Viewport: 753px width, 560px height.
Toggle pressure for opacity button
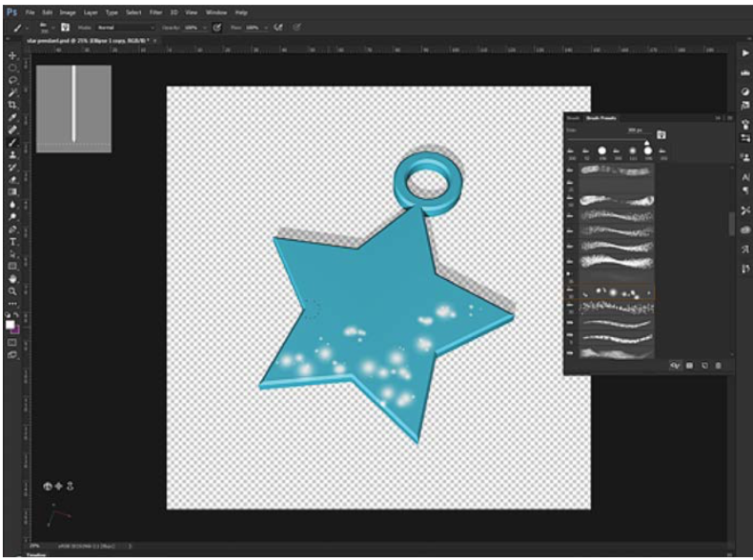(217, 28)
